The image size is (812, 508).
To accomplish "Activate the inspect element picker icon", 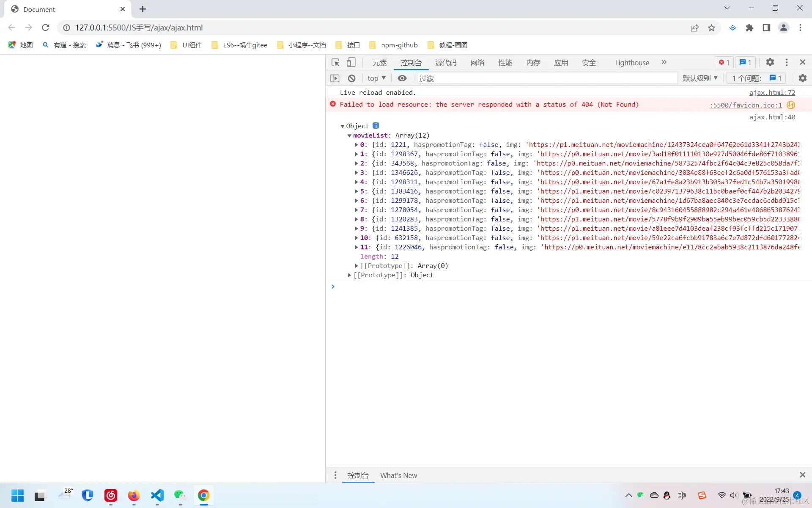I will click(x=335, y=63).
